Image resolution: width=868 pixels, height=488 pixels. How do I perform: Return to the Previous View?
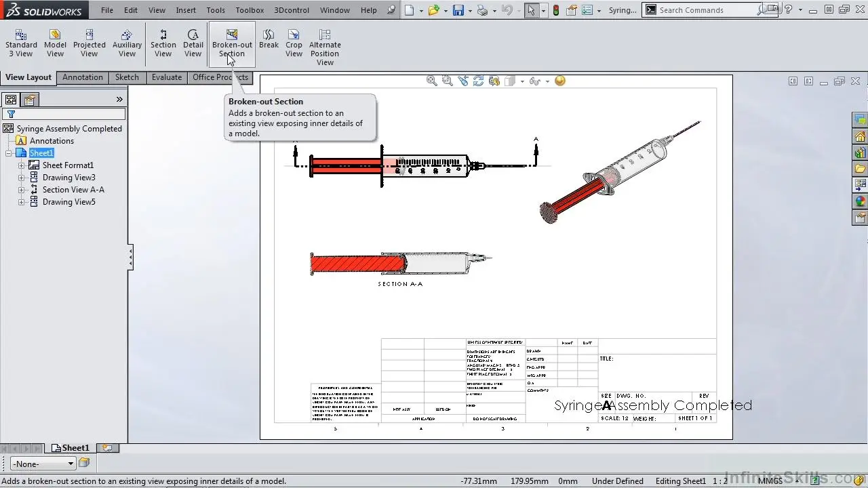tap(462, 81)
